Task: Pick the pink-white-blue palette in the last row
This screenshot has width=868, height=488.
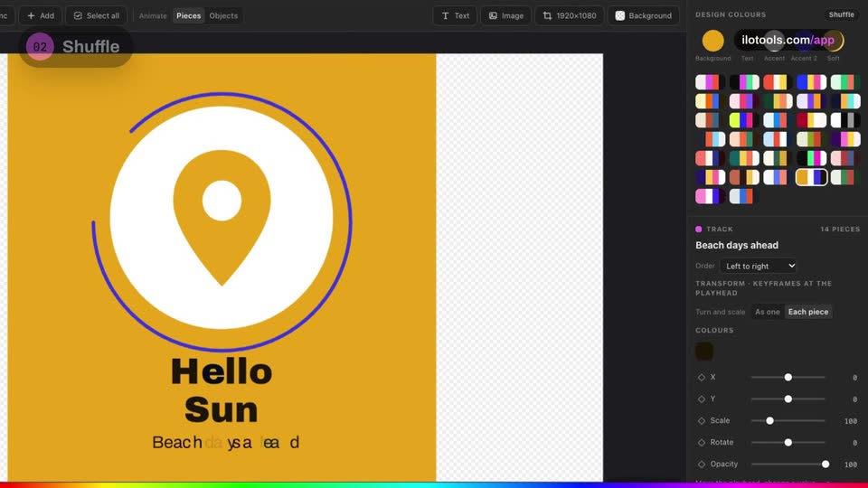Action: pos(710,196)
